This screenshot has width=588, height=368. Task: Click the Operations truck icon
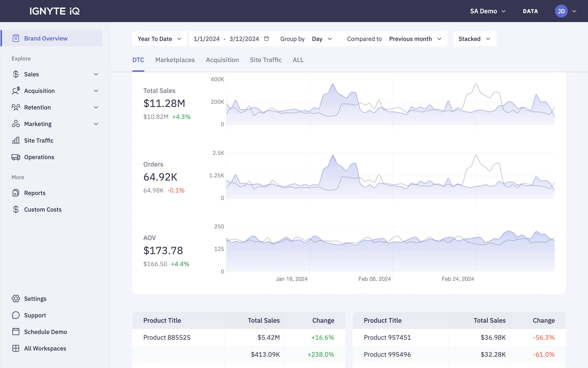coord(16,157)
